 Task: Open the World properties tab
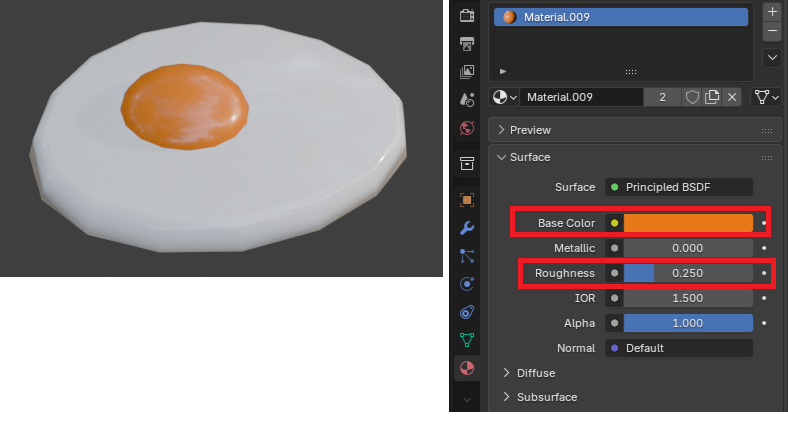pos(467,128)
